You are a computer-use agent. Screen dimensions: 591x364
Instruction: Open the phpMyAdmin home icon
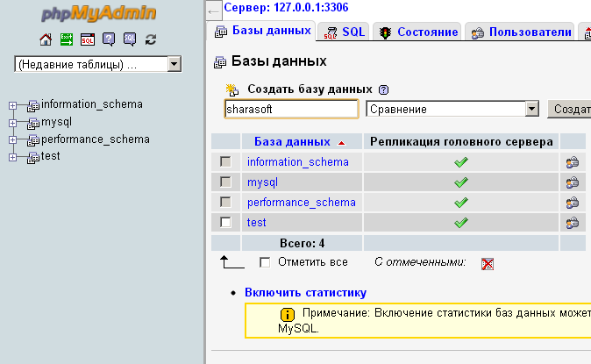click(x=46, y=39)
